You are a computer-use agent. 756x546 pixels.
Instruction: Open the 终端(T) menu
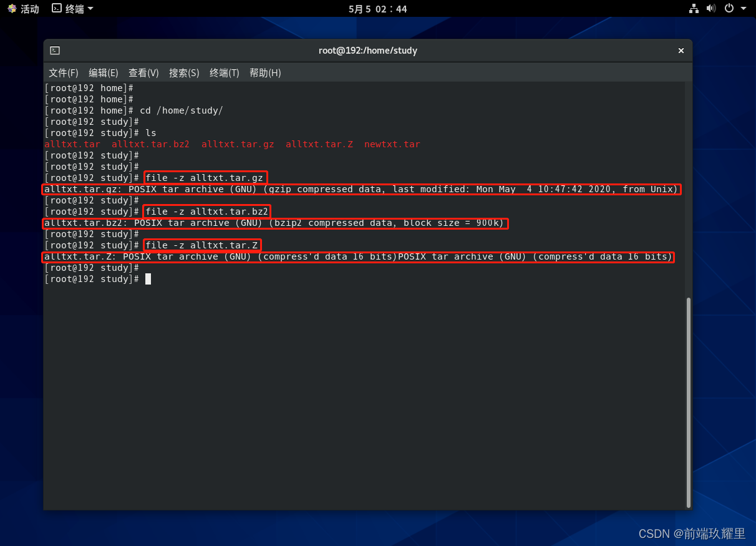(x=225, y=73)
